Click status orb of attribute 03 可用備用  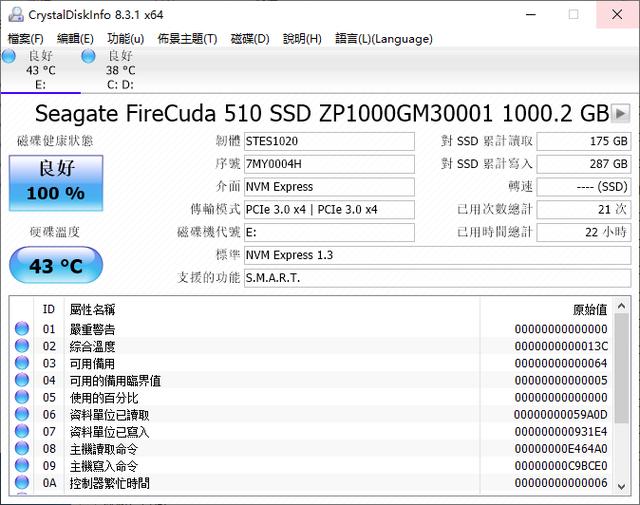click(x=22, y=363)
